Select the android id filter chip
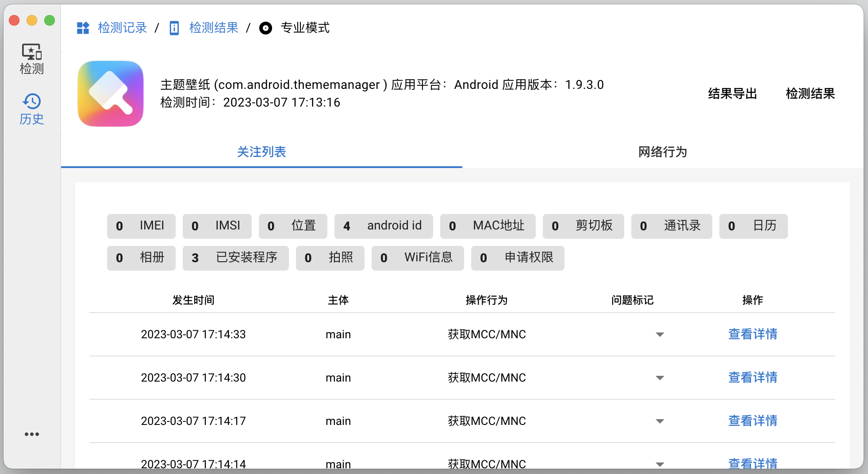The width and height of the screenshot is (868, 474). click(384, 226)
